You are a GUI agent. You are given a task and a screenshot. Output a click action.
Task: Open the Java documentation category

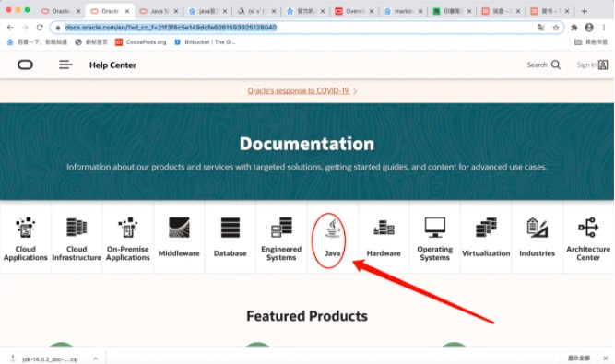(x=332, y=237)
